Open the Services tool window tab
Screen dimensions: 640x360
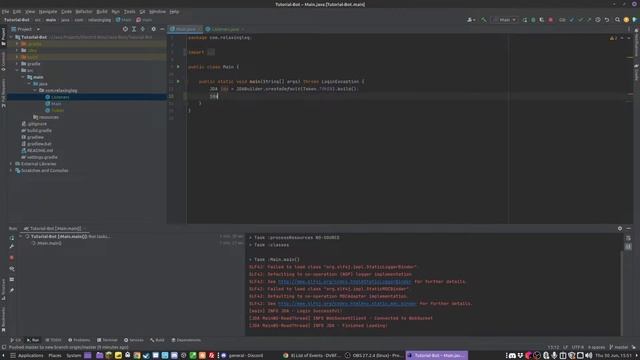133,340
